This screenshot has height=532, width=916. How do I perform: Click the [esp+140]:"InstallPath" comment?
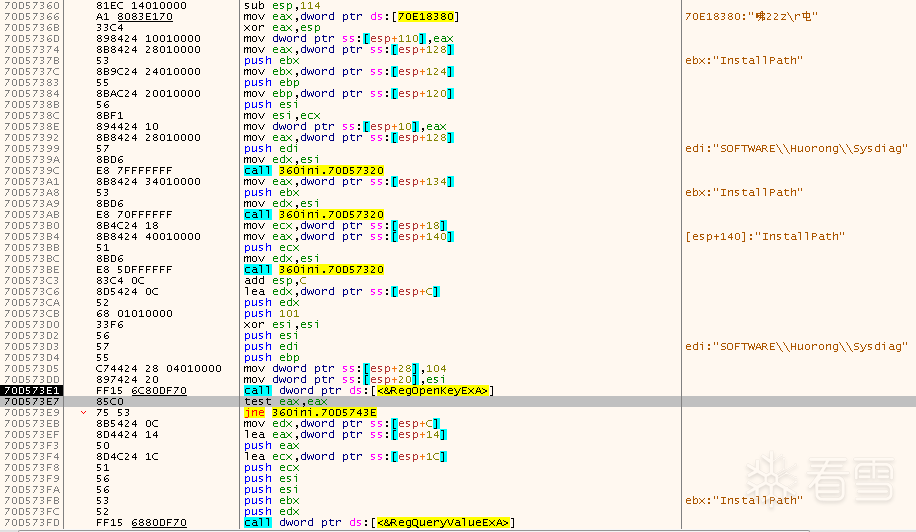tap(765, 237)
